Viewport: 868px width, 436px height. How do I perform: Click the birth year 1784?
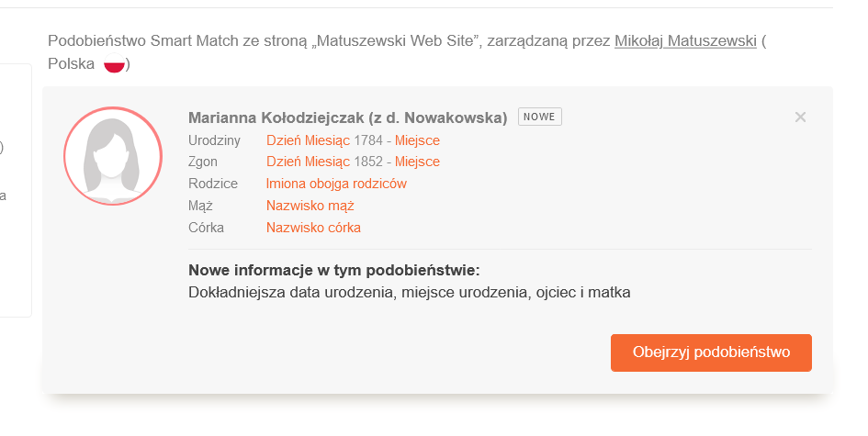tap(368, 140)
